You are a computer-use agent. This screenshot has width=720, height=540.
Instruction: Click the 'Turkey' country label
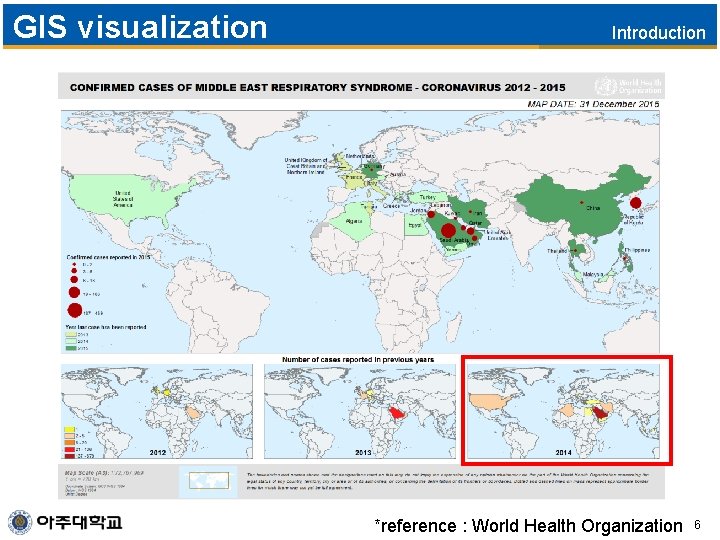coord(428,197)
